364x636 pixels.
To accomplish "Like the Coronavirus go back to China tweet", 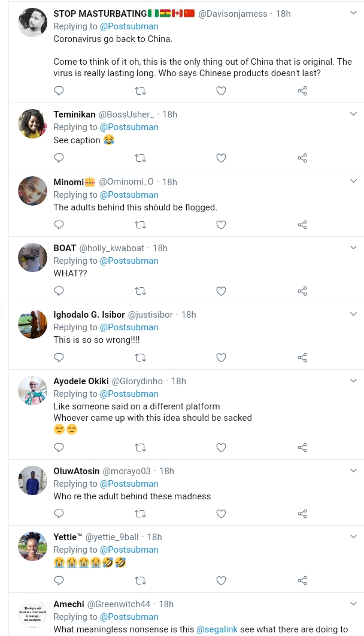I will point(221,91).
